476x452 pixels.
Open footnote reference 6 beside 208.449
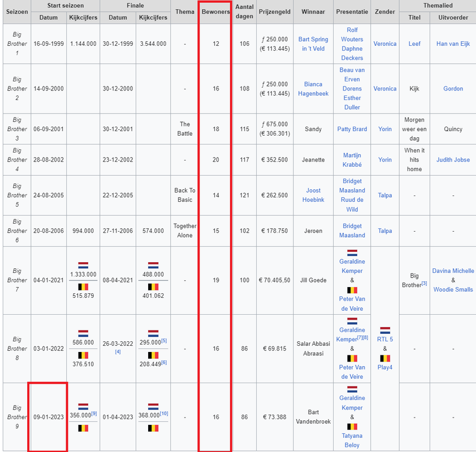pos(164,362)
